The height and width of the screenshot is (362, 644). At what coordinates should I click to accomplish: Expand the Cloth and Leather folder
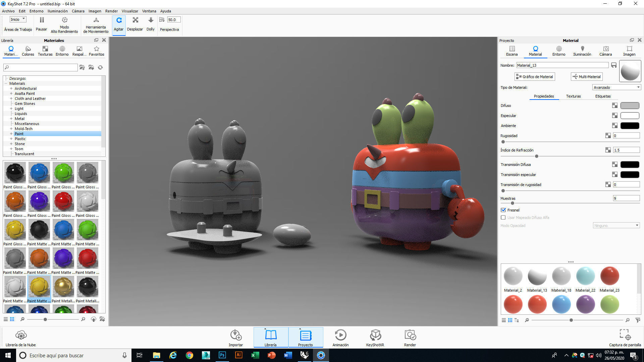click(11, 99)
